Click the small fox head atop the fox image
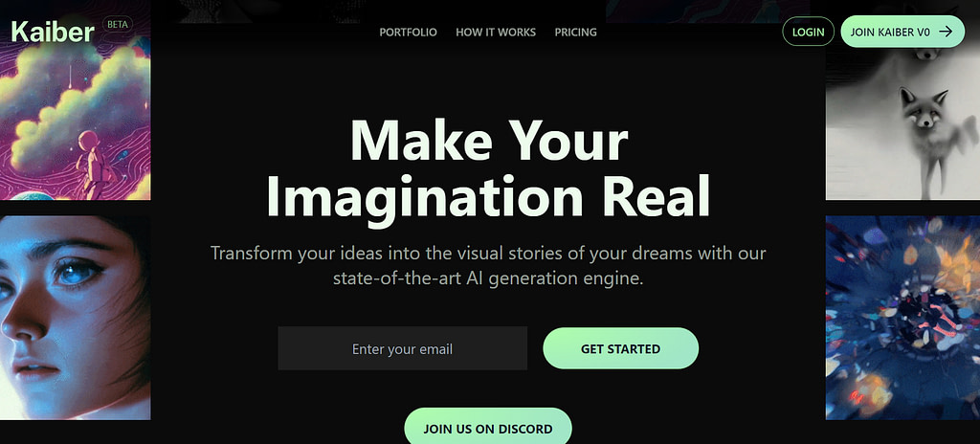 928,54
